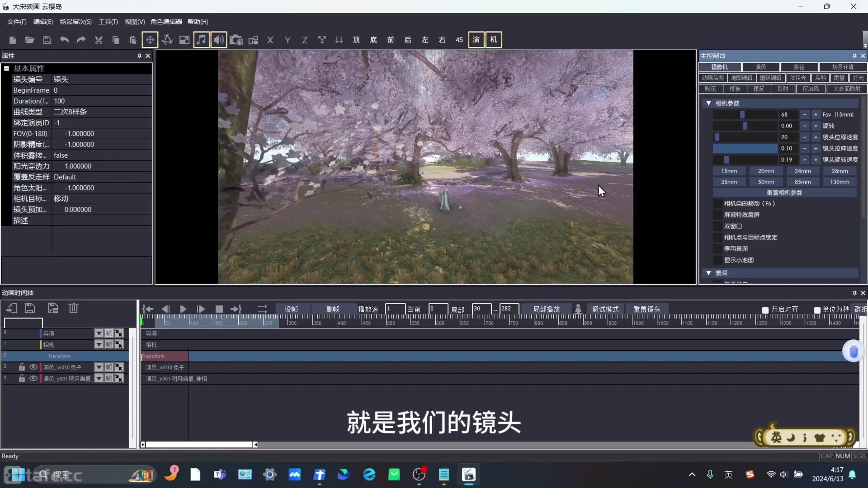Delete track with the trash icon
This screenshot has width=868, height=488.
tap(74, 308)
